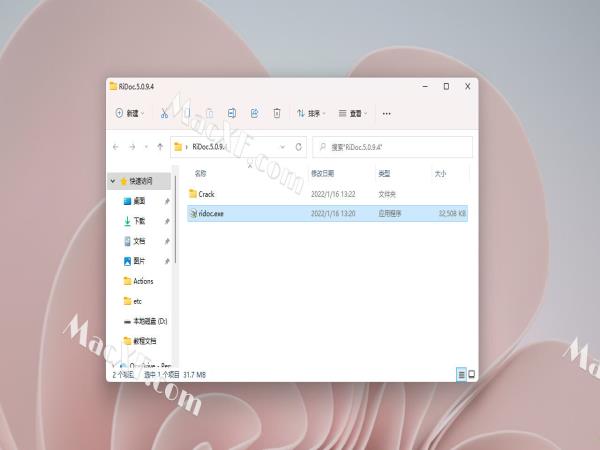Screen dimensions: 600x450
Task: Click the New (新建) button
Action: (130, 113)
